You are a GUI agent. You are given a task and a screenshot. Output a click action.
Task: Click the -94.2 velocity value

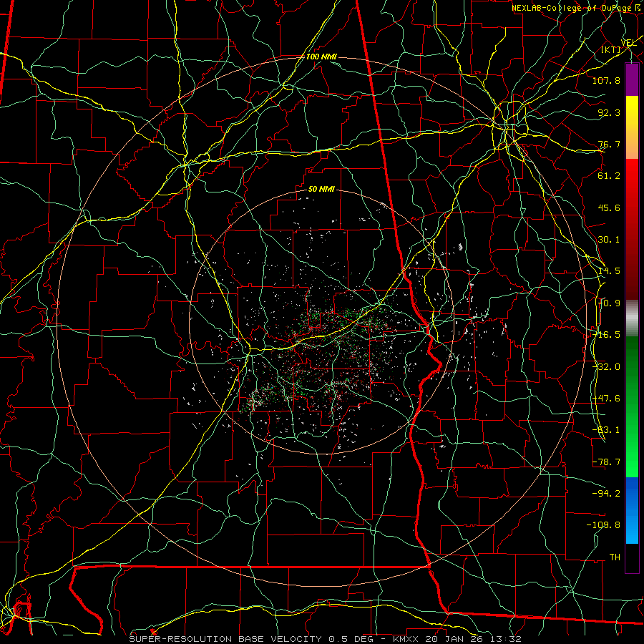[606, 493]
